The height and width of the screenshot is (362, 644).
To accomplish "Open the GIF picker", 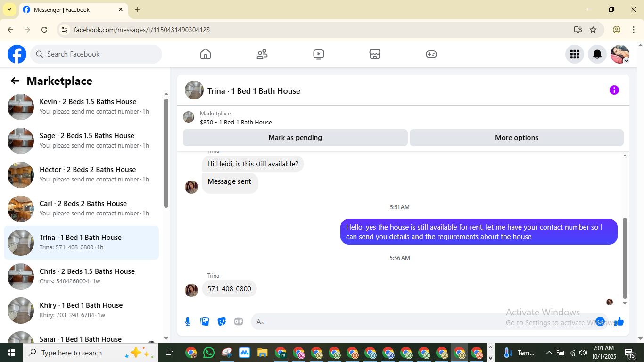I will [239, 321].
